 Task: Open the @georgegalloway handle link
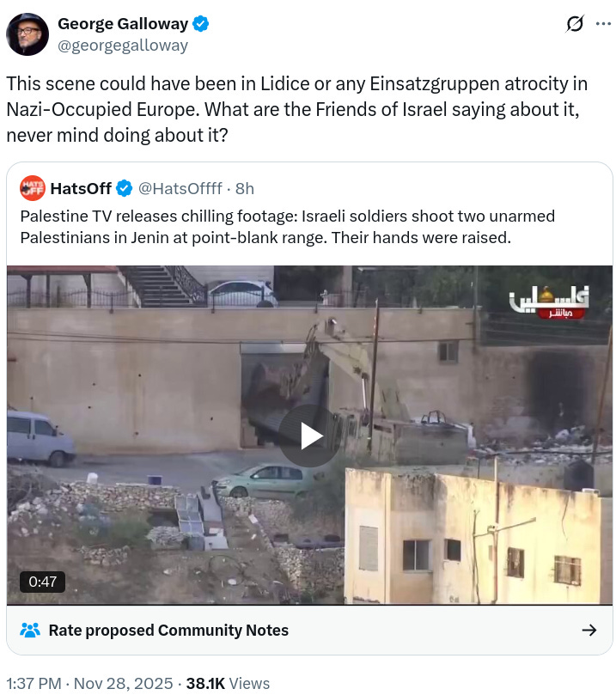[123, 46]
